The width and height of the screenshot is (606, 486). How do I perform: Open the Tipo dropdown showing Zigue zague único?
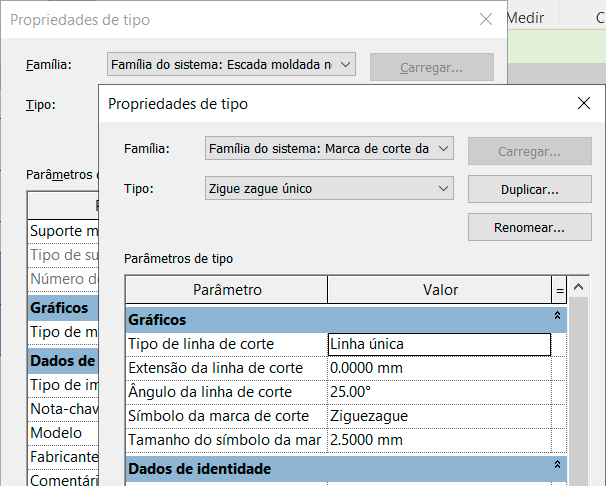coord(329,188)
